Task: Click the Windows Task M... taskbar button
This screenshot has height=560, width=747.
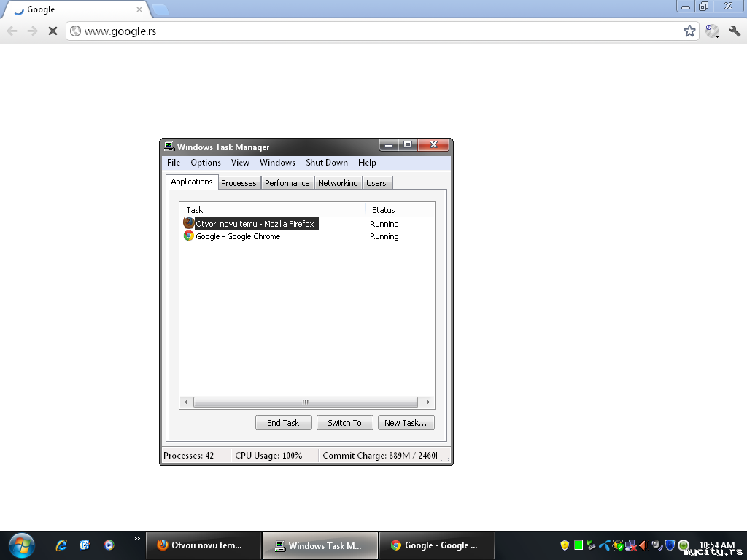Action: [x=321, y=545]
